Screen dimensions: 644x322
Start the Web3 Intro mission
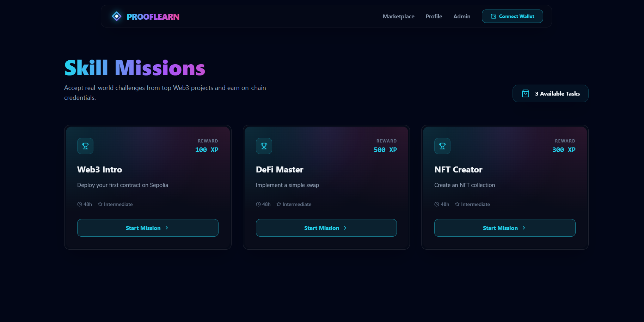click(148, 228)
